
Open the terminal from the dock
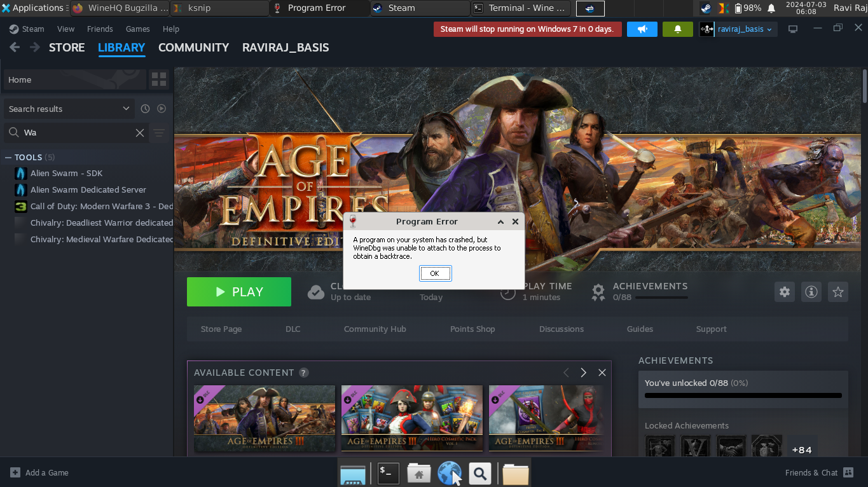click(x=388, y=473)
